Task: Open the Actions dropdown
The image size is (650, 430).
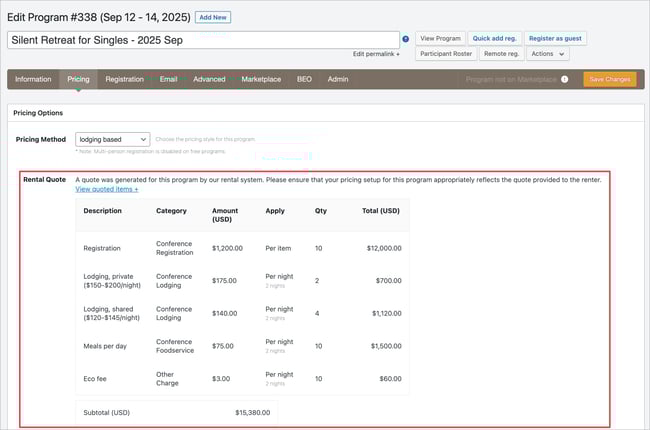Action: pyautogui.click(x=548, y=54)
